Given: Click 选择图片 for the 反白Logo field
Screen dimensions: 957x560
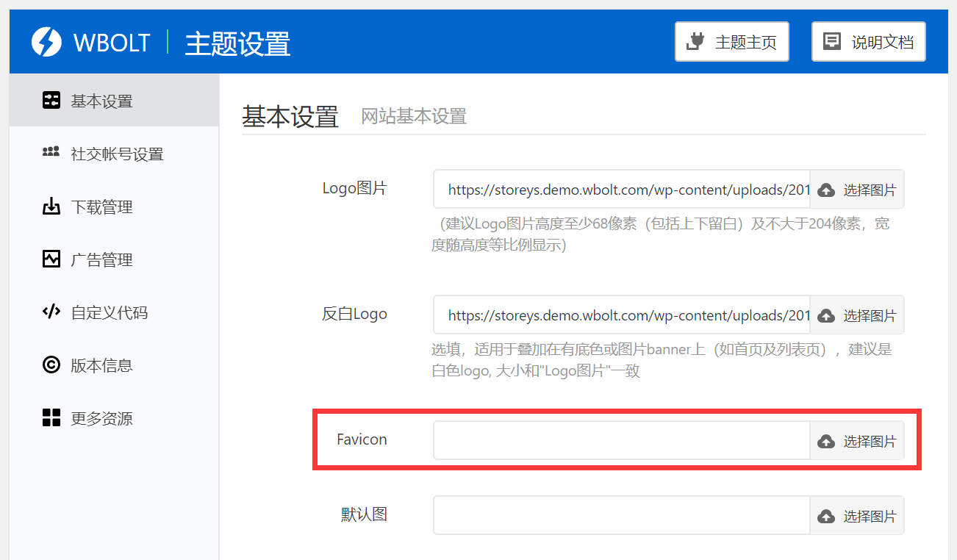Looking at the screenshot, I should [x=857, y=315].
